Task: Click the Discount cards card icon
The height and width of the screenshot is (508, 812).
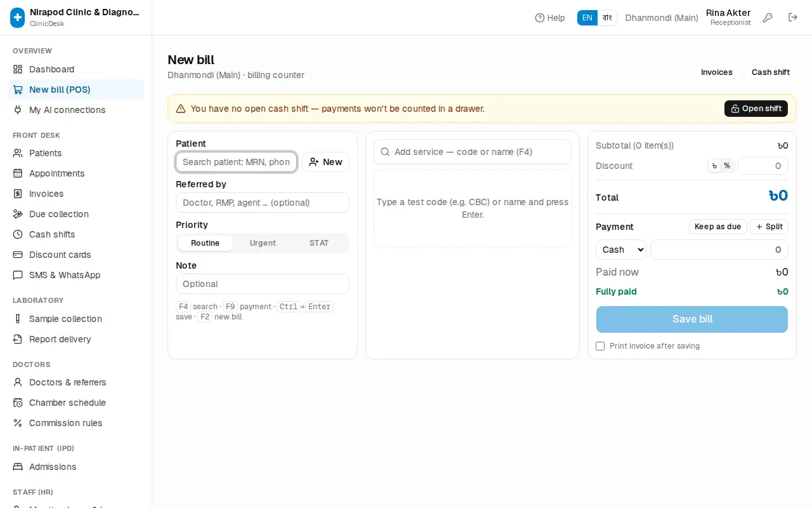Action: point(18,255)
